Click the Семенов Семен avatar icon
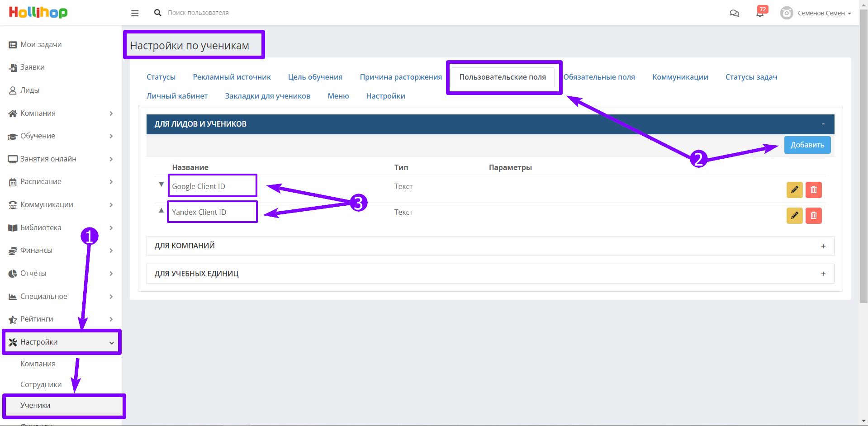Image resolution: width=868 pixels, height=426 pixels. pyautogui.click(x=787, y=13)
